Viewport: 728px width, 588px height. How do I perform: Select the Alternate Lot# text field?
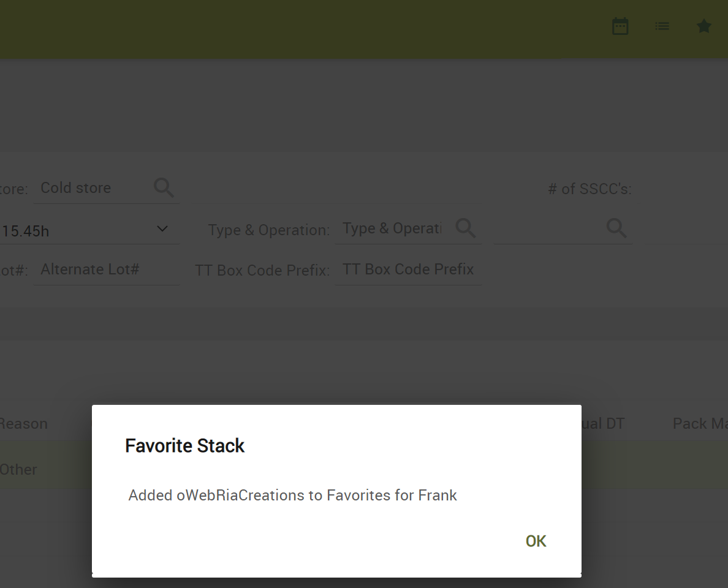107,269
